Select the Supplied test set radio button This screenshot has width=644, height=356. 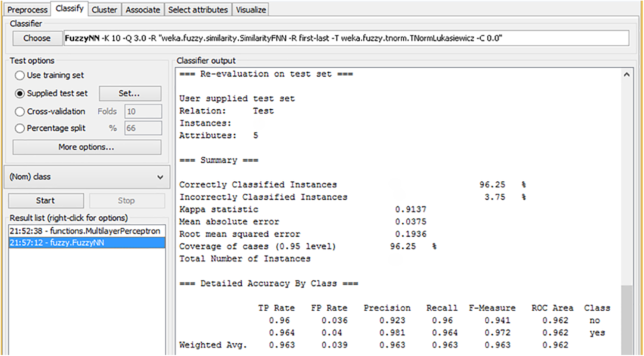pos(20,93)
